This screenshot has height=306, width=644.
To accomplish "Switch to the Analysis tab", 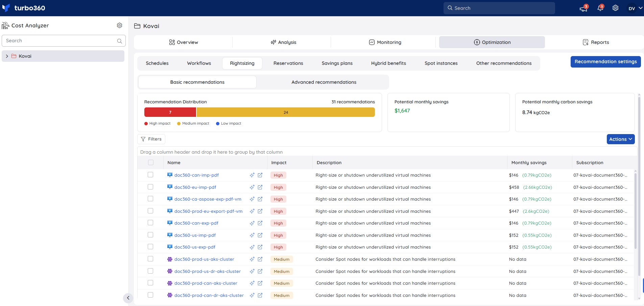I will pyautogui.click(x=283, y=42).
